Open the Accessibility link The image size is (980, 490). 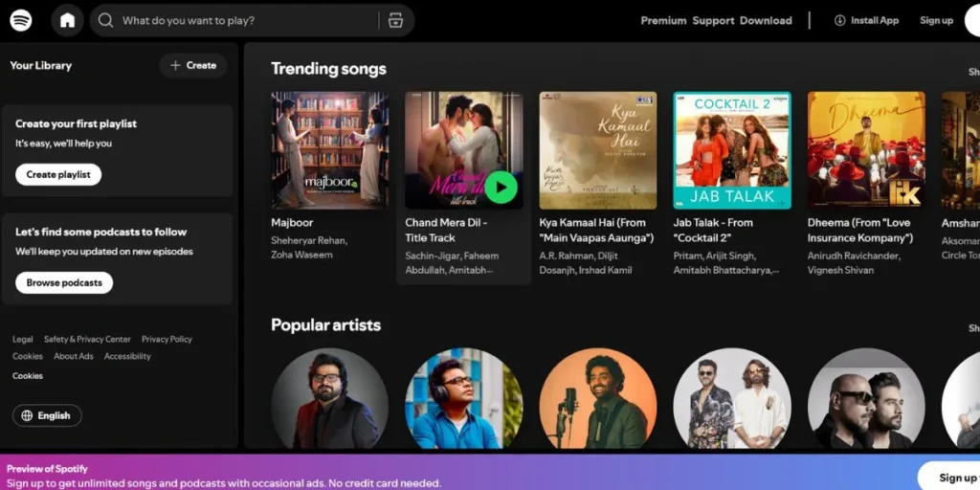(x=127, y=356)
